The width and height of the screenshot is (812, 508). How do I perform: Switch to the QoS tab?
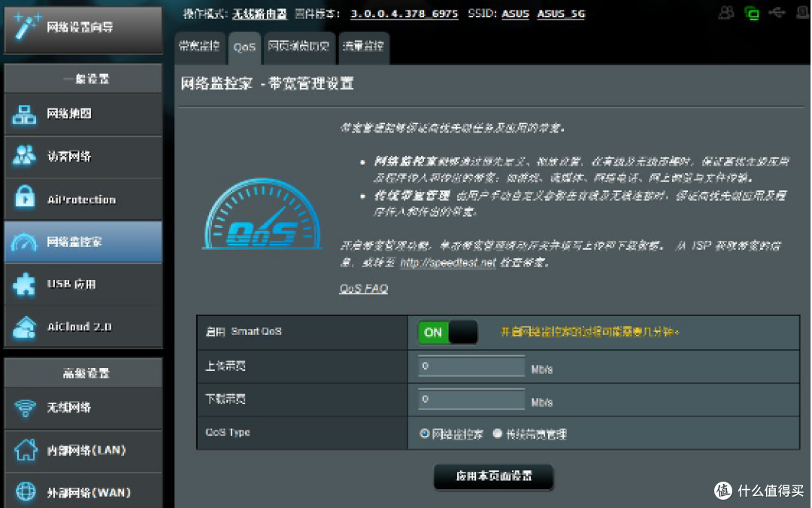coord(244,47)
